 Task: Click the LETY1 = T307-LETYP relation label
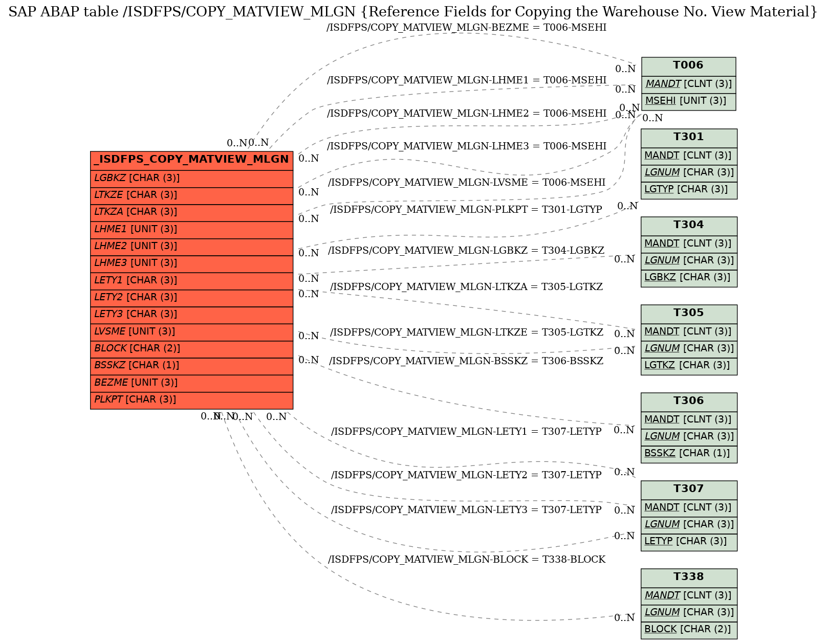point(466,432)
